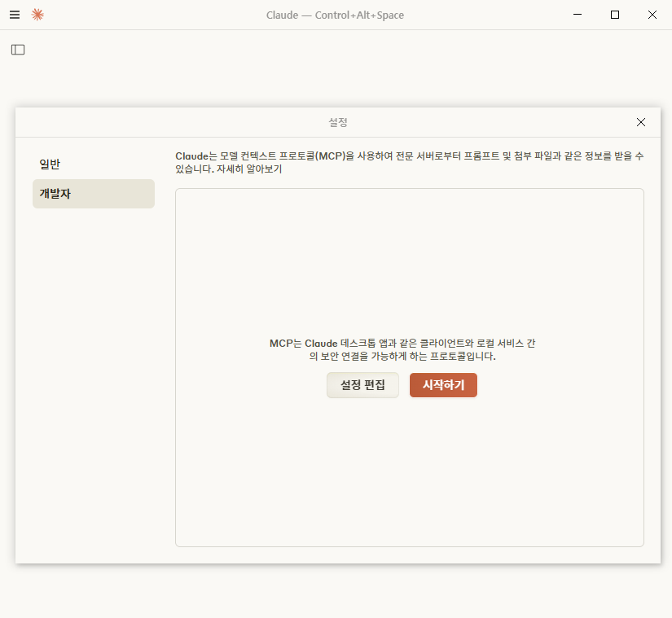Image resolution: width=672 pixels, height=618 pixels.
Task: Click the 설정 dialog title text
Action: [338, 122]
